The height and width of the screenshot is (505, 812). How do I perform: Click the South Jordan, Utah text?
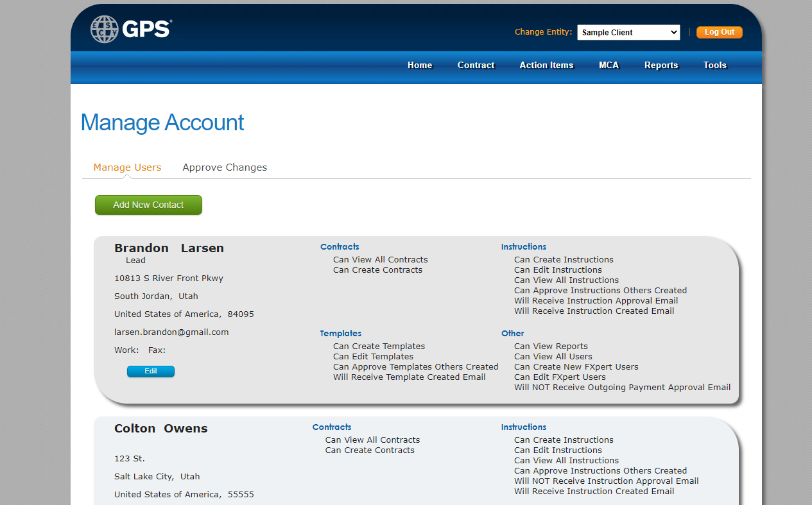(x=156, y=296)
